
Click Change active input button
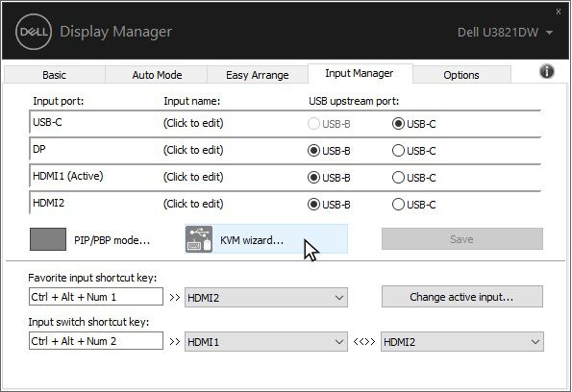pyautogui.click(x=462, y=297)
